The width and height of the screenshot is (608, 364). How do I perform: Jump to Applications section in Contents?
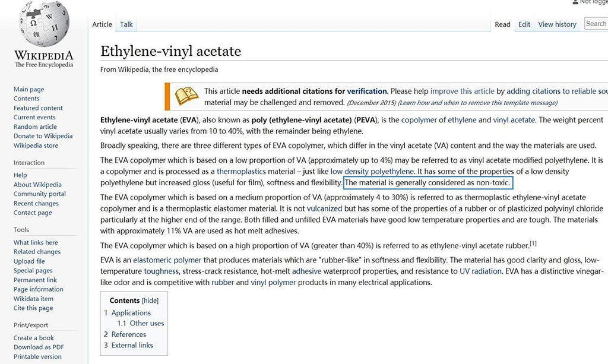(x=131, y=313)
